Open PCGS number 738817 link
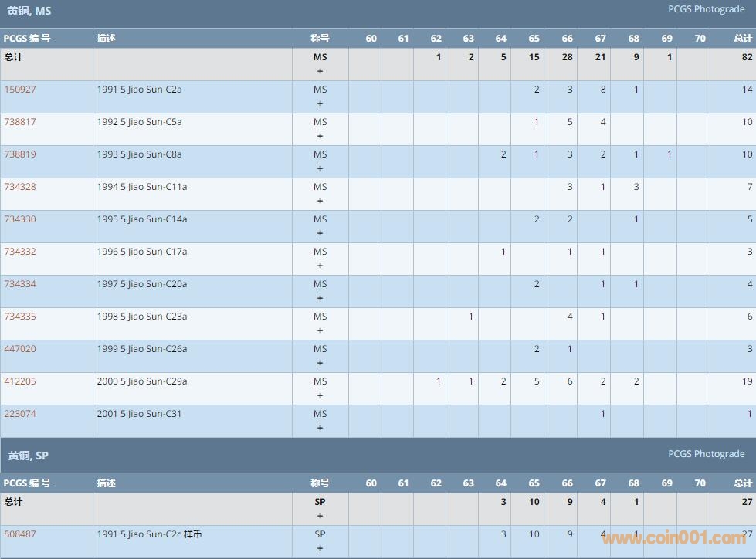The height and width of the screenshot is (559, 756). click(x=20, y=122)
